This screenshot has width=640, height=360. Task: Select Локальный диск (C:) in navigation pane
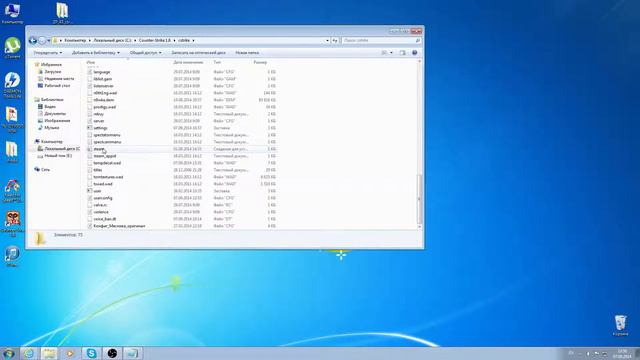pos(62,149)
